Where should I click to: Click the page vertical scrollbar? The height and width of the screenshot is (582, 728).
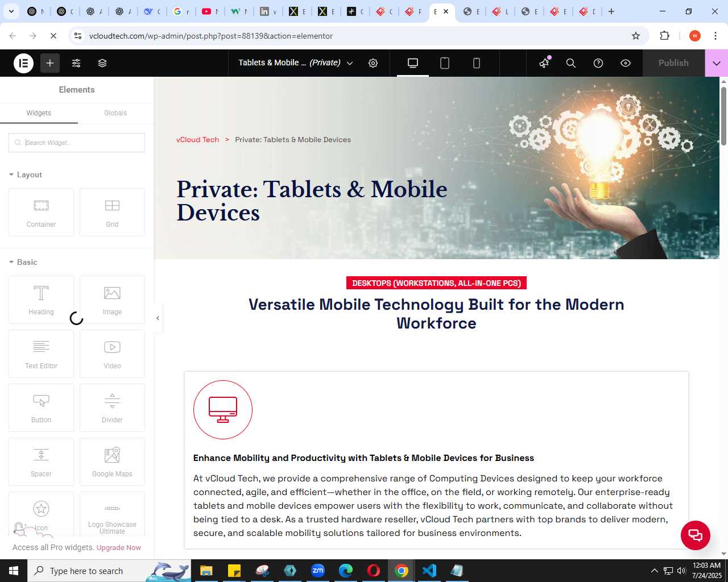click(723, 117)
